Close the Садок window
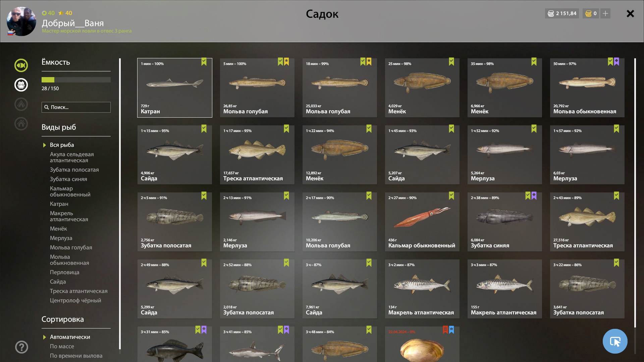The image size is (644, 362). pyautogui.click(x=630, y=13)
